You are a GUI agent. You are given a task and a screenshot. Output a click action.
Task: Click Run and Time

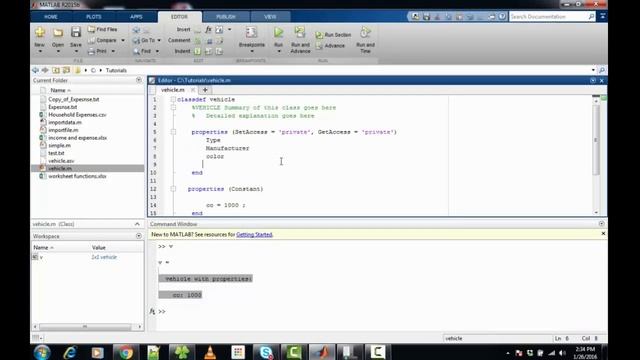(x=365, y=40)
